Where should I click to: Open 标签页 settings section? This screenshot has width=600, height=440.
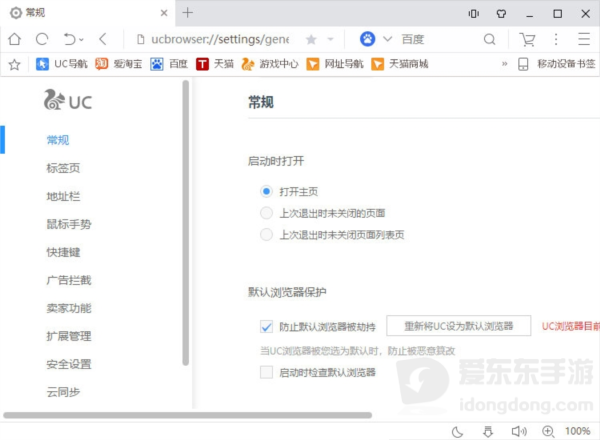[63, 168]
